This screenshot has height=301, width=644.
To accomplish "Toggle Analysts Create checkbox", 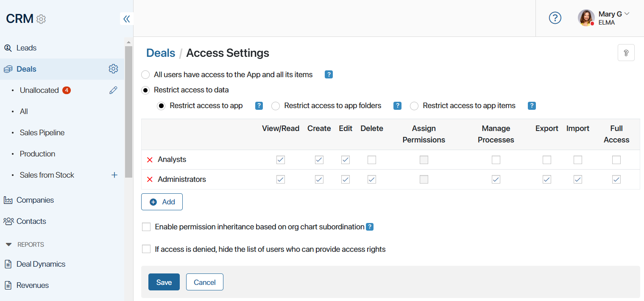I will 319,160.
